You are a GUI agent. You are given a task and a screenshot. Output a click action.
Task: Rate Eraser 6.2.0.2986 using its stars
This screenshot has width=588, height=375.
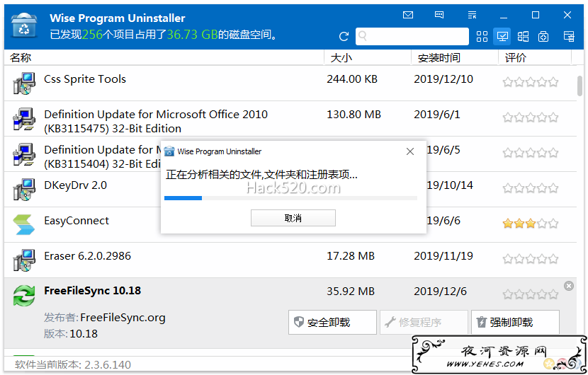(x=530, y=259)
